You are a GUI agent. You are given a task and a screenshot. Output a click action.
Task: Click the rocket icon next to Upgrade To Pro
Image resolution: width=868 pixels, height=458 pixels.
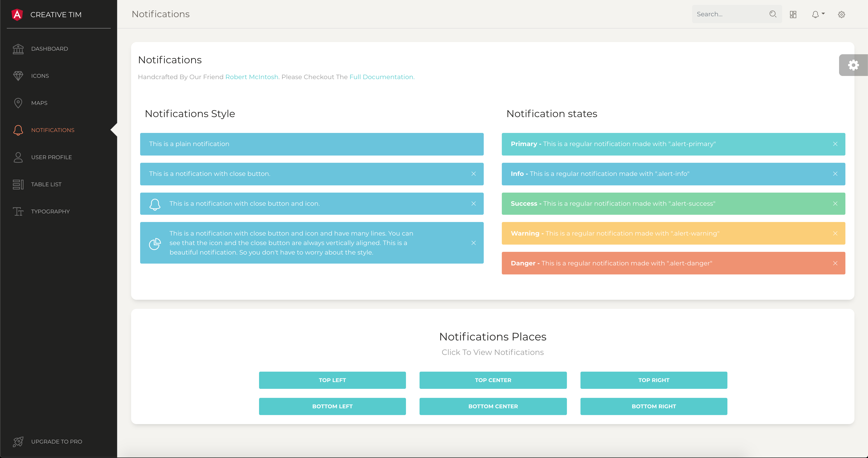point(18,441)
